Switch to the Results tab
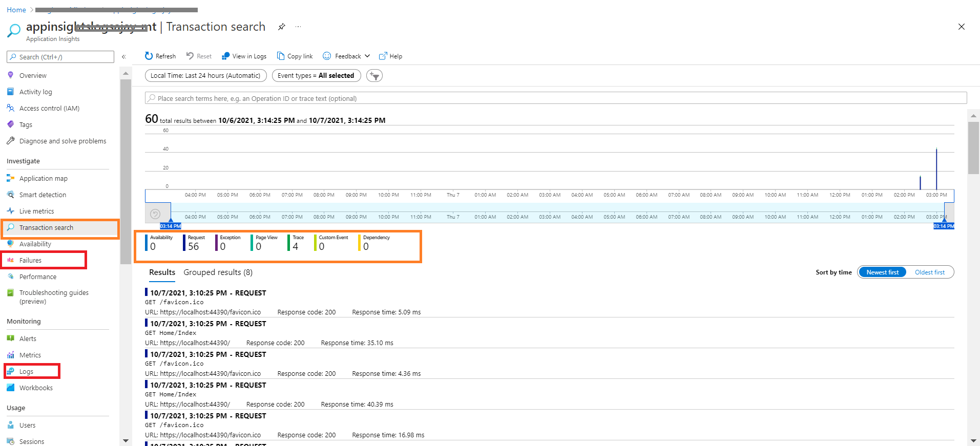This screenshot has height=446, width=980. pos(162,272)
